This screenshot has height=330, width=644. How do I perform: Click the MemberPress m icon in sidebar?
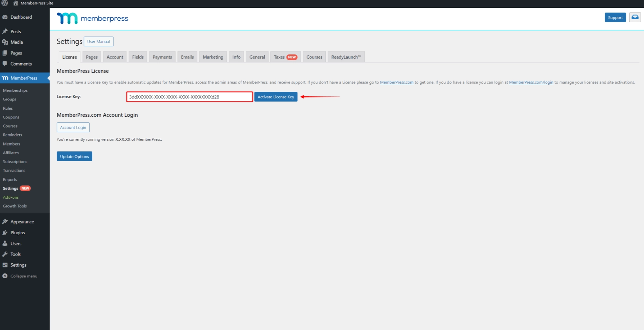5,78
